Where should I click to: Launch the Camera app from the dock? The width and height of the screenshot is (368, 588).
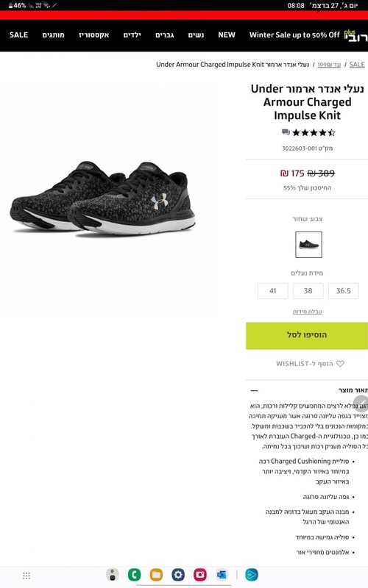(x=200, y=575)
